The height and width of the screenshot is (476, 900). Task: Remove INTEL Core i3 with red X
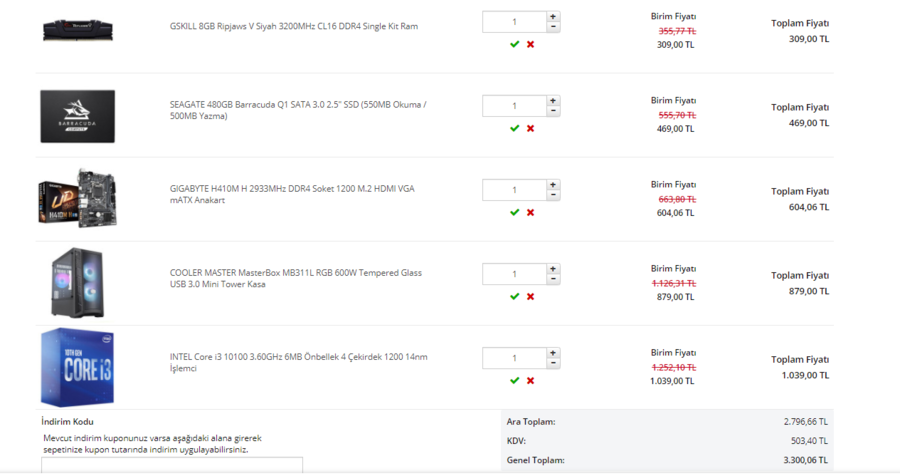point(530,380)
